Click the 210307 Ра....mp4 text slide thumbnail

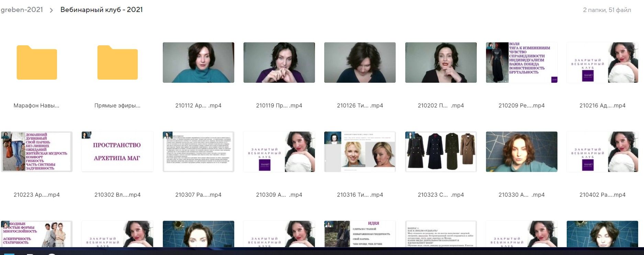tap(198, 152)
